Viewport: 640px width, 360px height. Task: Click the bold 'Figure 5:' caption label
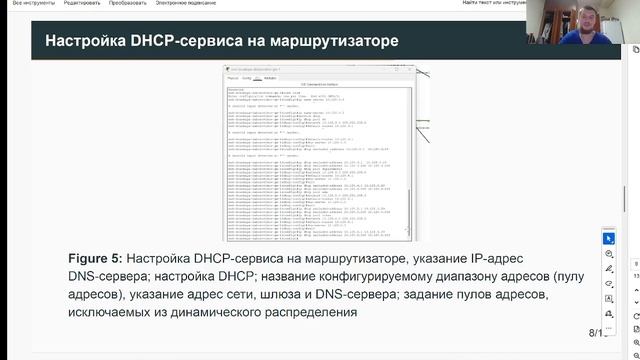pyautogui.click(x=95, y=258)
